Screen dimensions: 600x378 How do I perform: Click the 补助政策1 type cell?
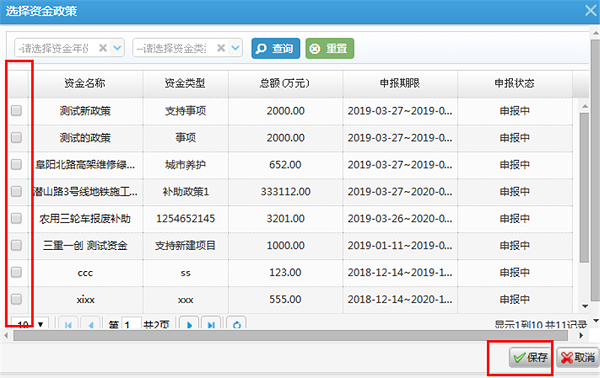coord(186,192)
